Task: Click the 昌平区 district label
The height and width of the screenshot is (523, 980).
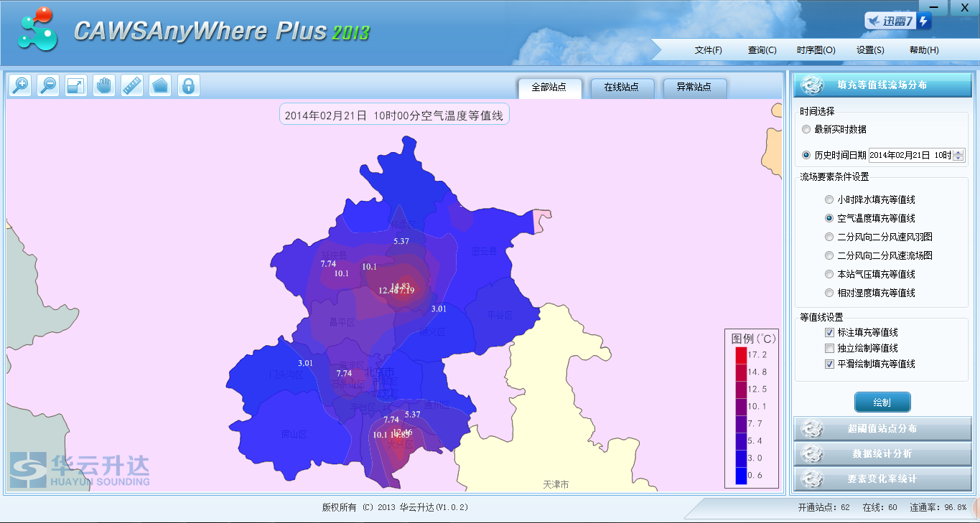Action: click(342, 323)
